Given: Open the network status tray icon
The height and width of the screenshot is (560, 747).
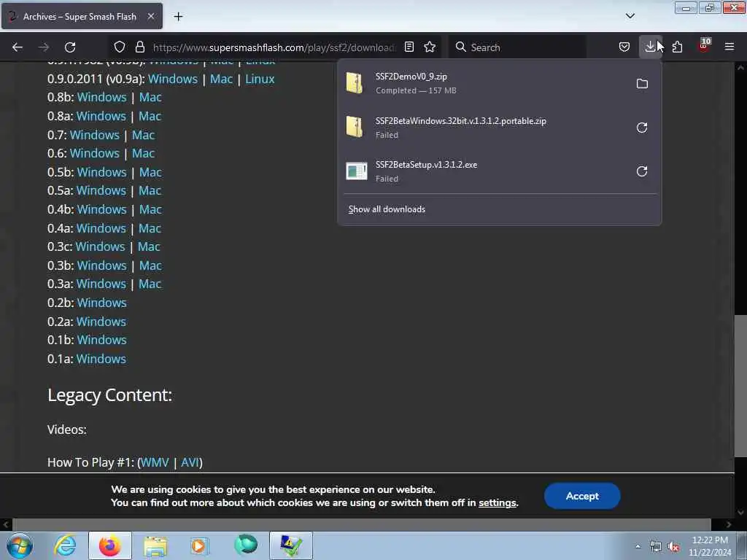Looking at the screenshot, I should pos(656,547).
